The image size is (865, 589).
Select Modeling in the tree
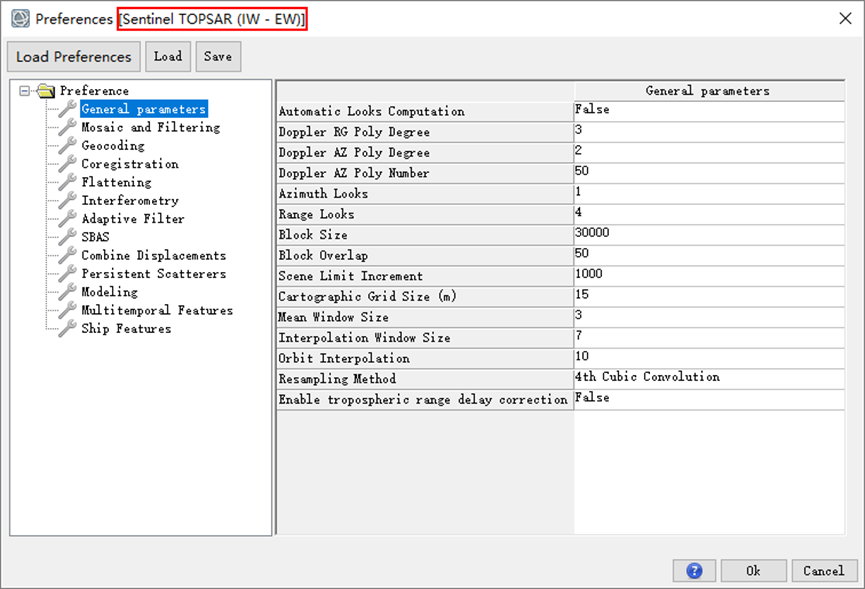pos(110,291)
